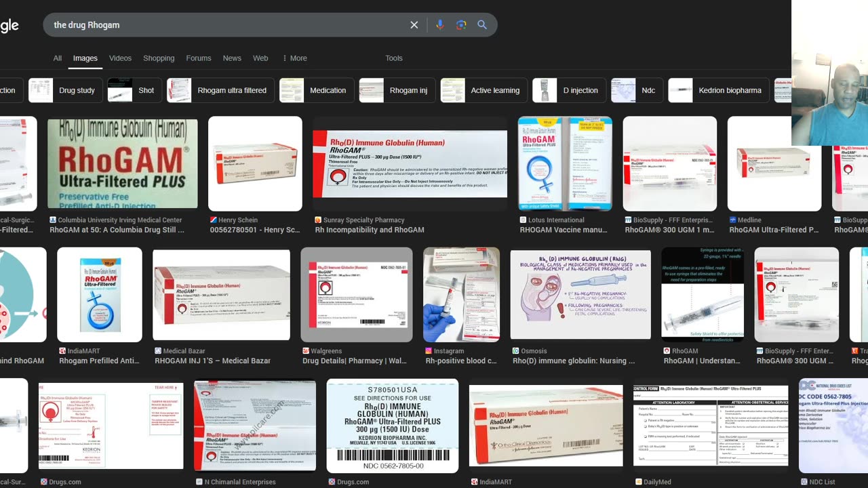The image size is (868, 488).
Task: Open first-row BioSupply RhoGAM 300 UGM image
Action: coord(670,164)
